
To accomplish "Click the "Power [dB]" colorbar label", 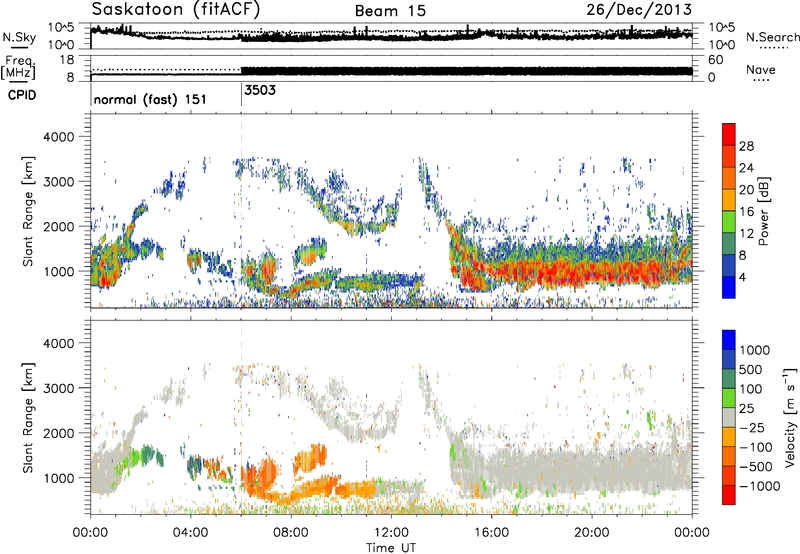I will (x=764, y=211).
